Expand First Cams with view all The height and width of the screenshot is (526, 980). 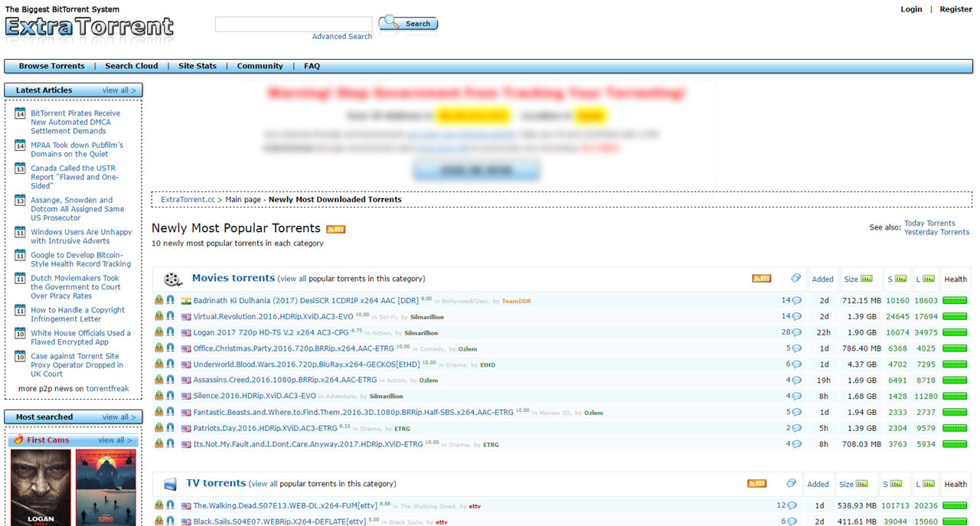[x=116, y=440]
